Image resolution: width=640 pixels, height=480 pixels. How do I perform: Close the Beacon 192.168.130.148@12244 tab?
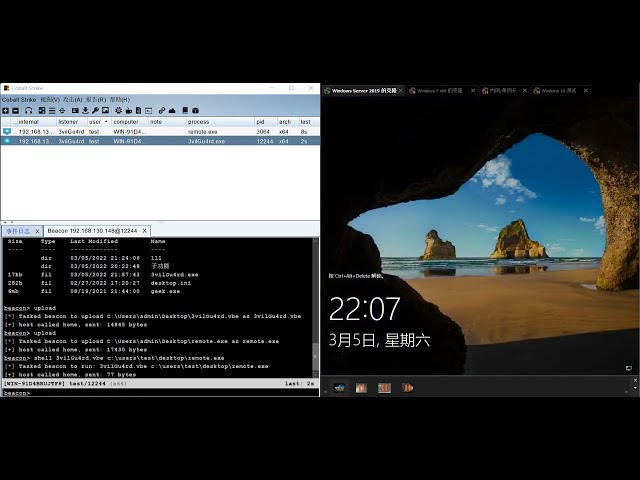(144, 231)
